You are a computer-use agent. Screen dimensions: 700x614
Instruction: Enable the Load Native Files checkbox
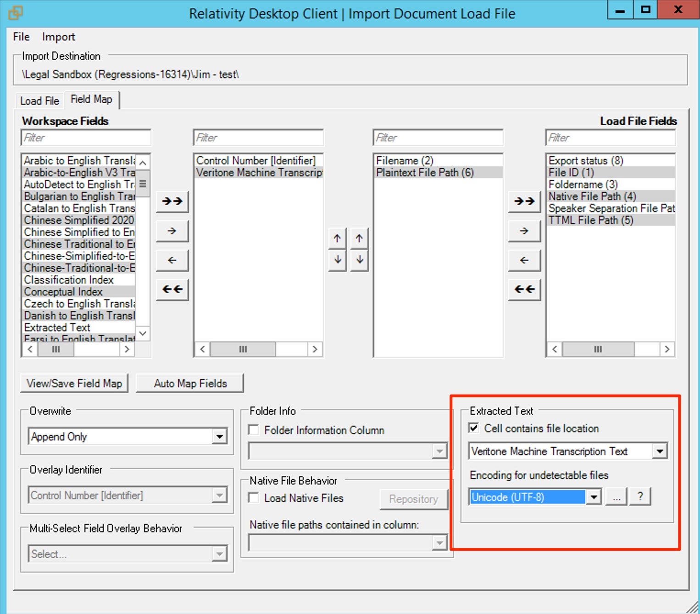(253, 498)
